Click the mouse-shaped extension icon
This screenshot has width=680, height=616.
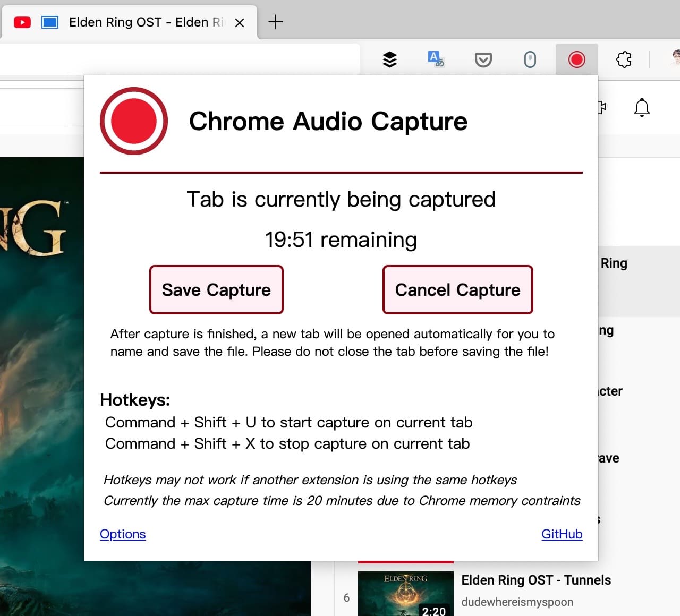tap(530, 59)
